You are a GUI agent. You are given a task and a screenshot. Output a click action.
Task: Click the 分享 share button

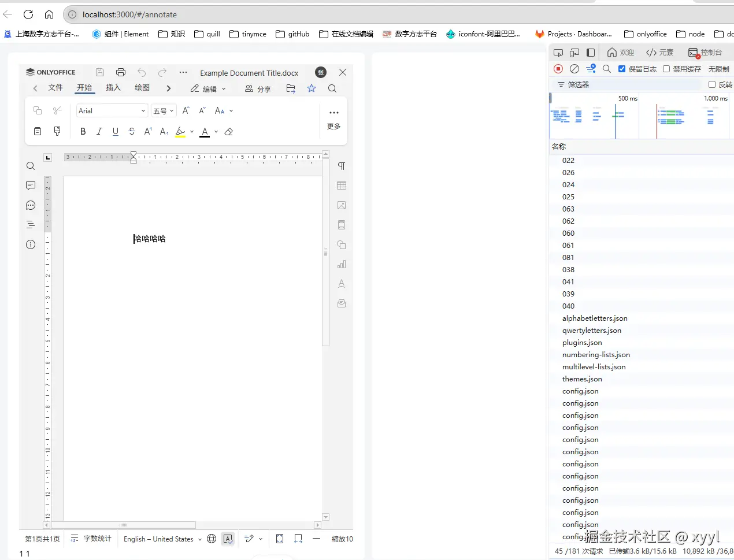pos(258,88)
